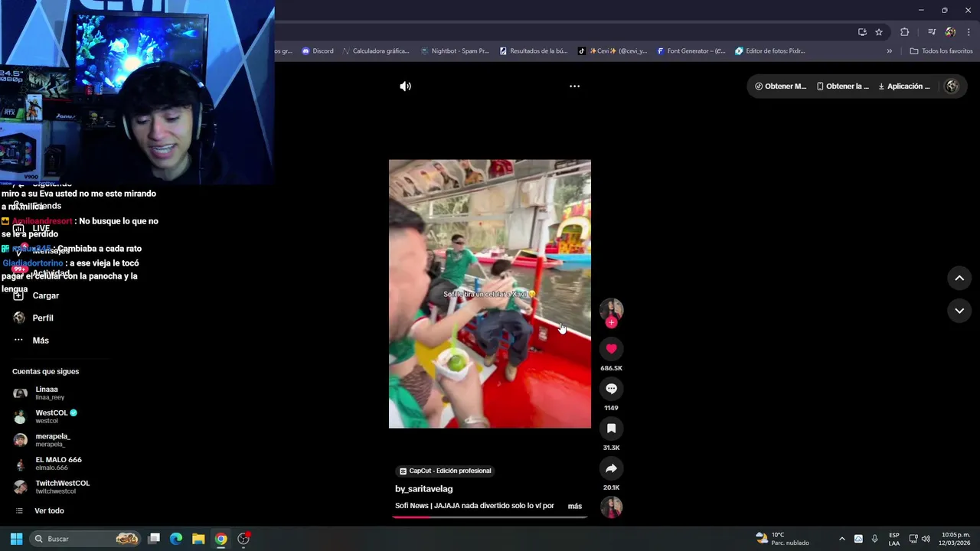This screenshot has width=980, height=551.
Task: Like the video with the heart icon
Action: [x=611, y=349]
